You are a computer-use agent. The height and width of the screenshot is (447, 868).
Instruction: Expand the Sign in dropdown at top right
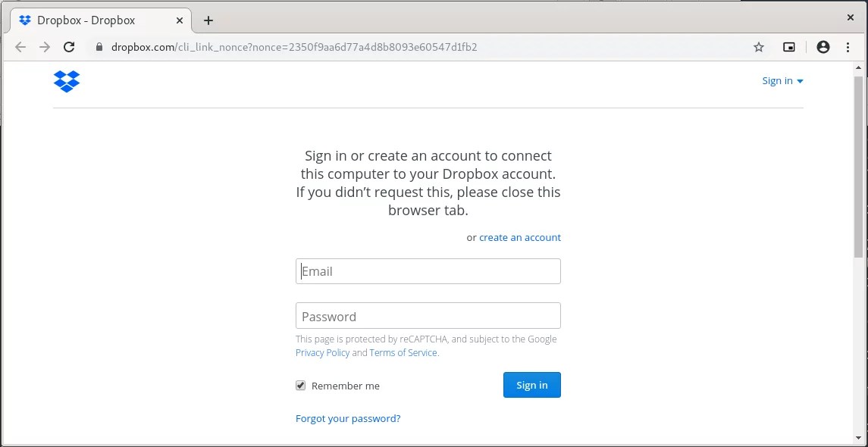782,81
